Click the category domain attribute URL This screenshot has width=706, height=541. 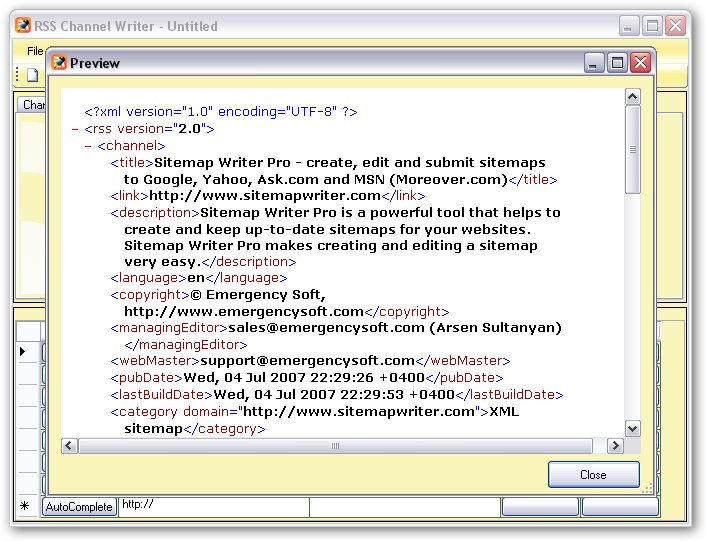coord(358,411)
